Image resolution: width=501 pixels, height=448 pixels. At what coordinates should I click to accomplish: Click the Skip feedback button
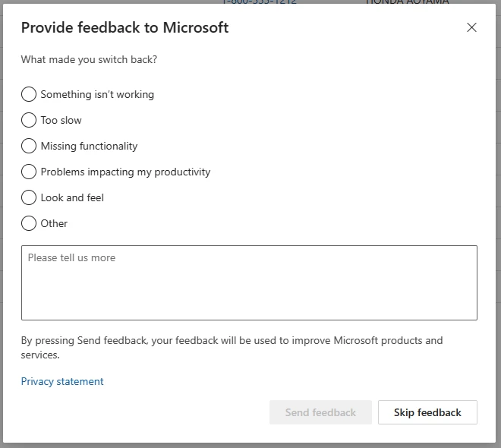pos(427,412)
